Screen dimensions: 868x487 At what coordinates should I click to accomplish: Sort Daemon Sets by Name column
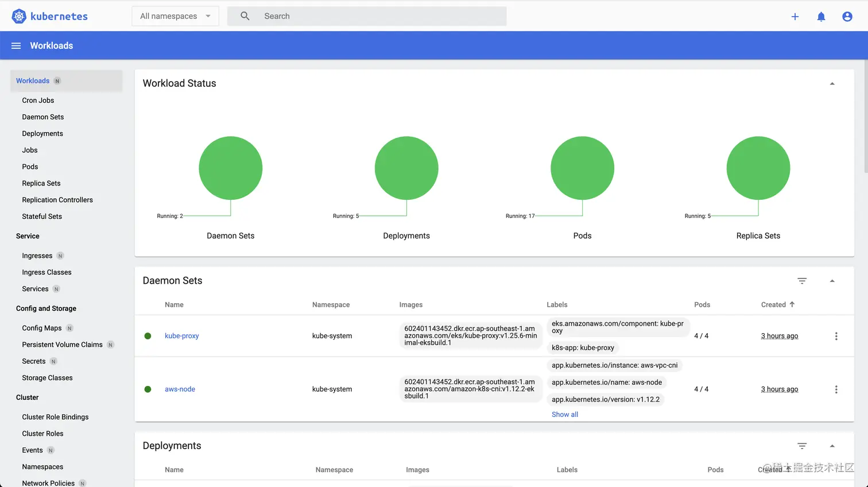(x=174, y=305)
